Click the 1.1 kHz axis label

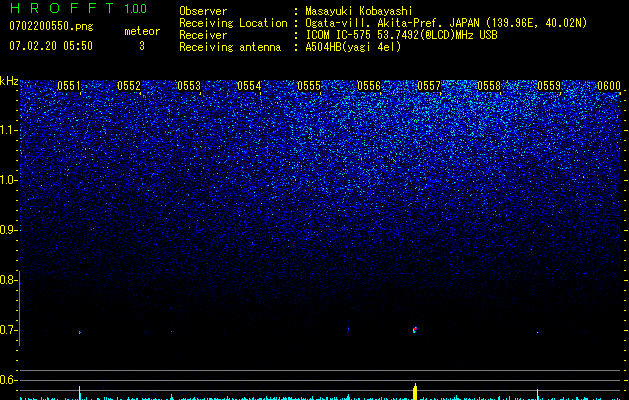pos(9,130)
